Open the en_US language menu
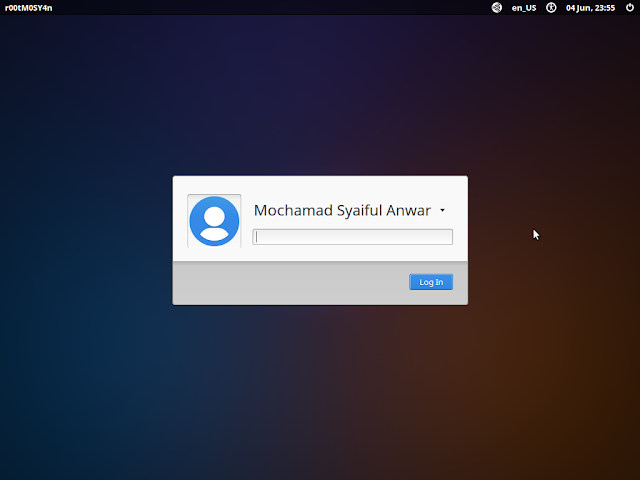 click(524, 8)
